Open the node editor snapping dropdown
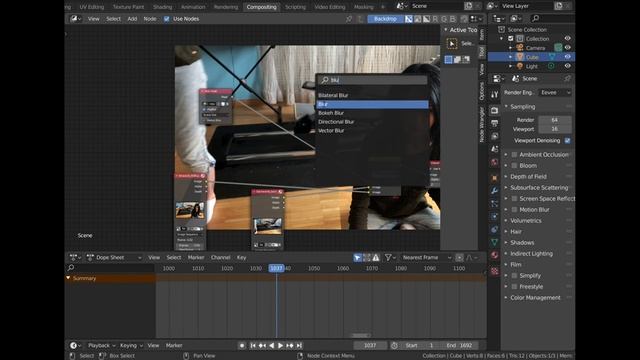640x360 pixels. [x=475, y=19]
